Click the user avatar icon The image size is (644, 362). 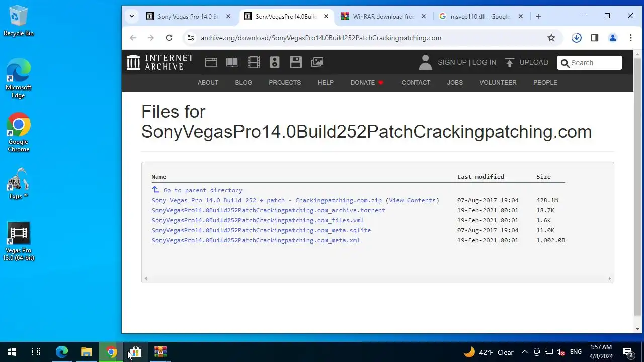coord(425,62)
